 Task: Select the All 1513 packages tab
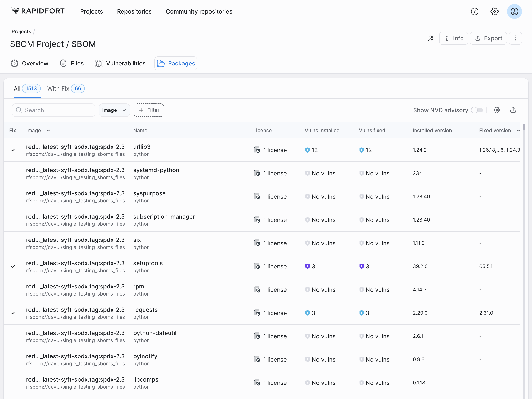(27, 89)
